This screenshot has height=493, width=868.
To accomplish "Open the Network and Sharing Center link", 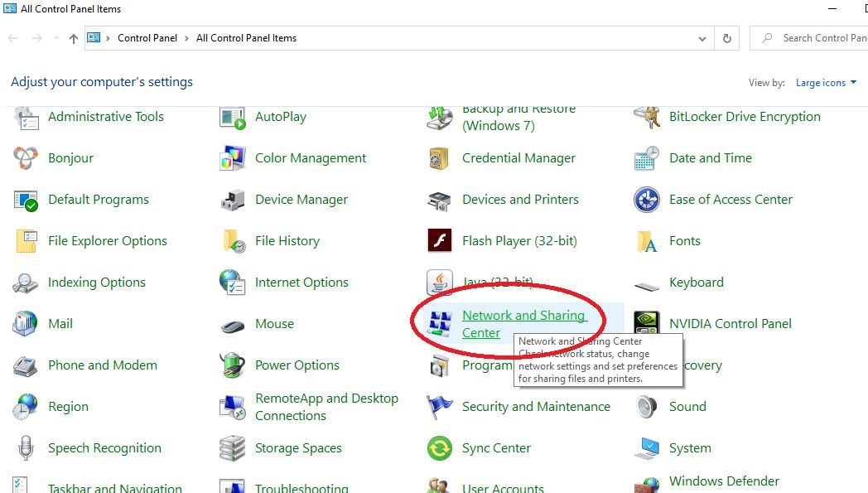I will pos(524,324).
